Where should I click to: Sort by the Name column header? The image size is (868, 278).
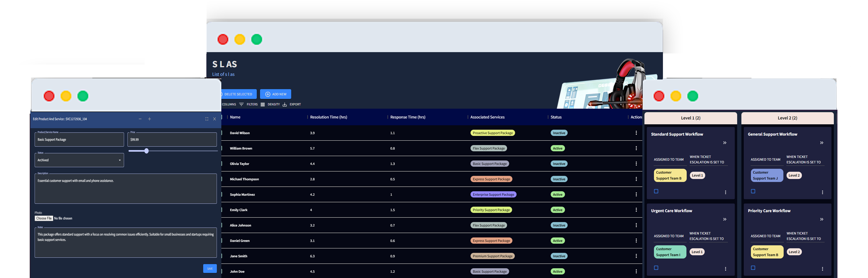pos(235,117)
